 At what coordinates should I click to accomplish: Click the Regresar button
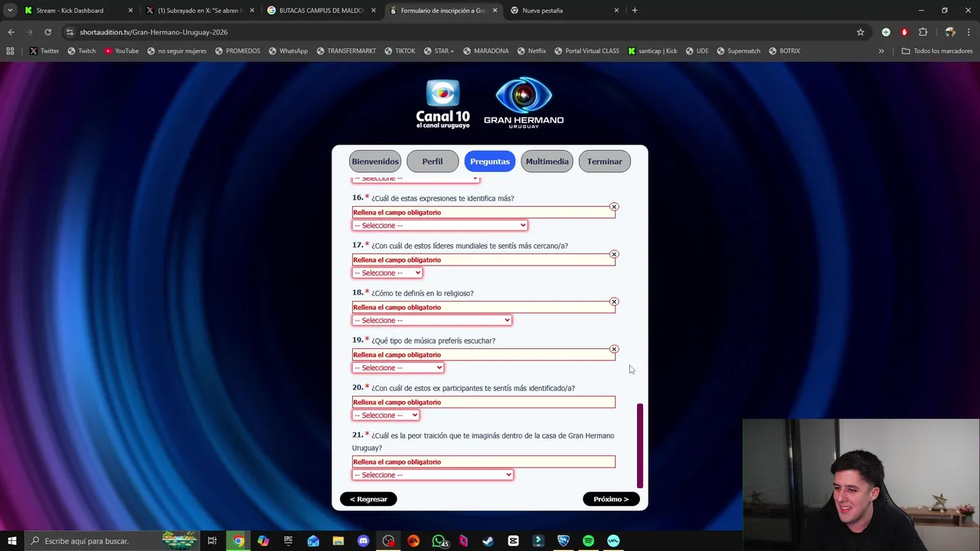[x=368, y=499]
